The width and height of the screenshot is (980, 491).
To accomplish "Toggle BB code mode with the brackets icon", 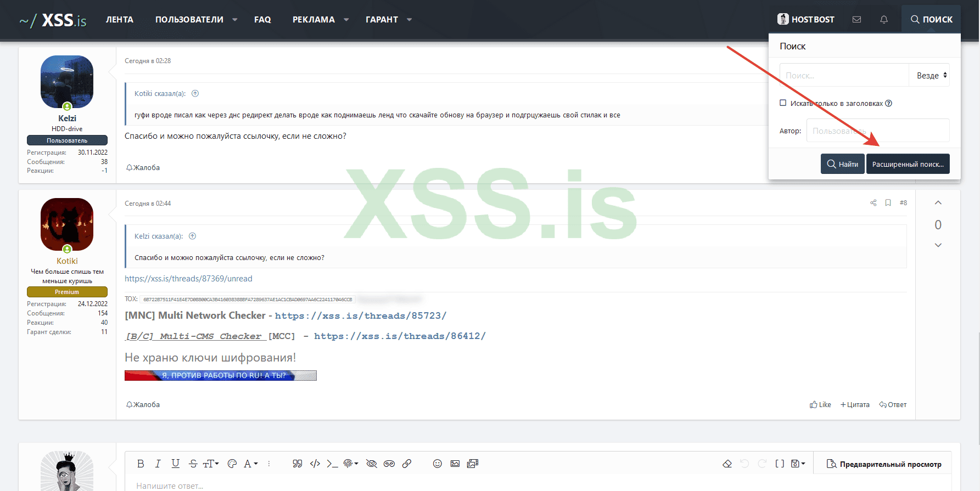I will (780, 464).
